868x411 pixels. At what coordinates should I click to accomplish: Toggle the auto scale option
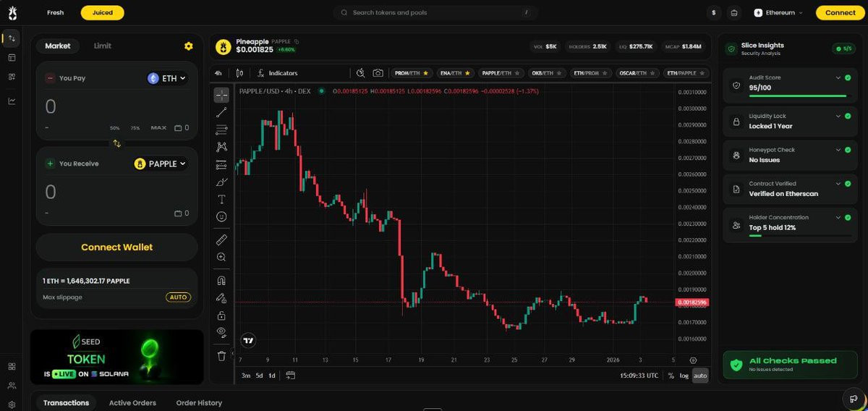(700, 376)
